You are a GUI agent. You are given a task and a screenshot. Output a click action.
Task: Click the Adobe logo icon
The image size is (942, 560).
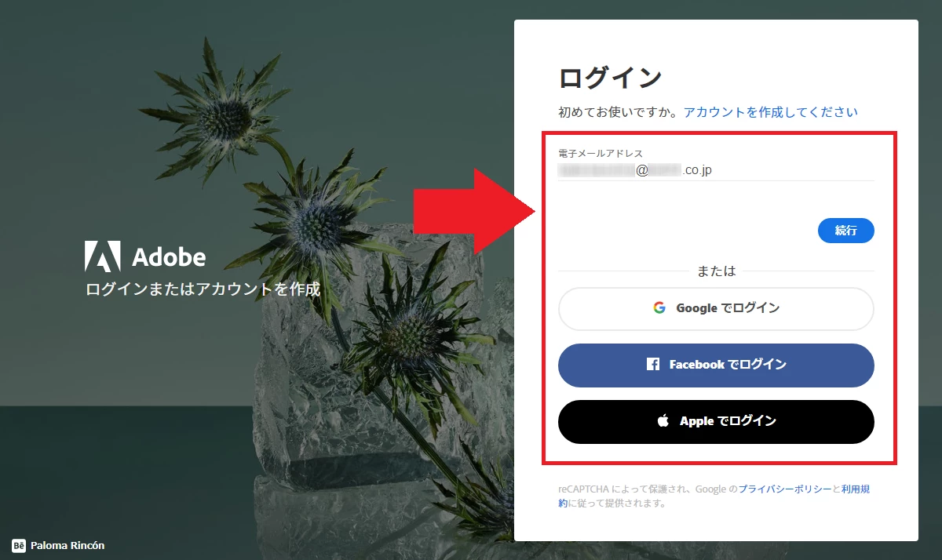(x=103, y=256)
